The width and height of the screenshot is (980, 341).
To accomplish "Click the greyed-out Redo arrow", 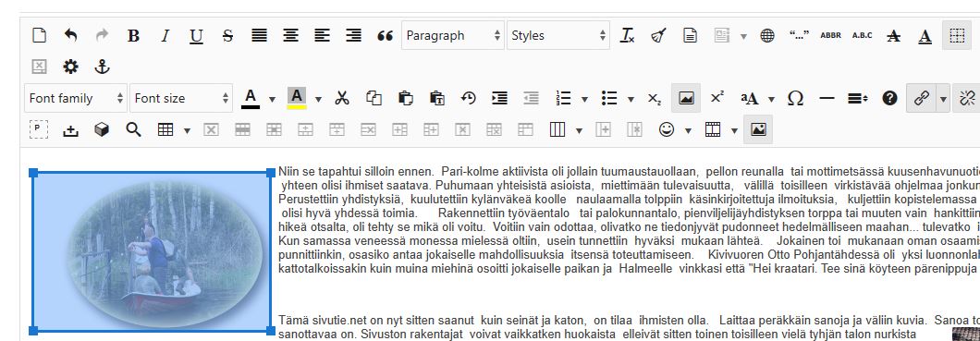I will (102, 36).
